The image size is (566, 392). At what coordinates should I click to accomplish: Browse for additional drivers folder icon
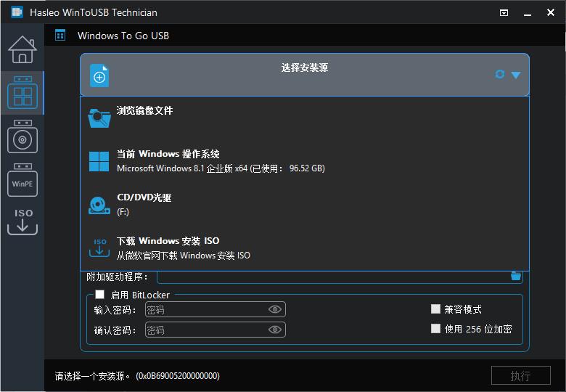click(x=516, y=276)
